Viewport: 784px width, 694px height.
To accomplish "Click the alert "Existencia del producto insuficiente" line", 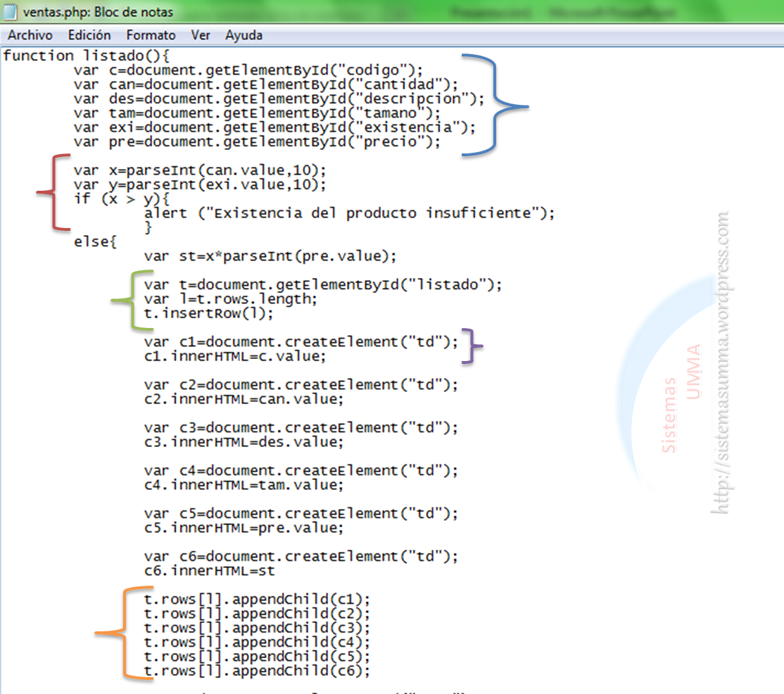I will [350, 213].
